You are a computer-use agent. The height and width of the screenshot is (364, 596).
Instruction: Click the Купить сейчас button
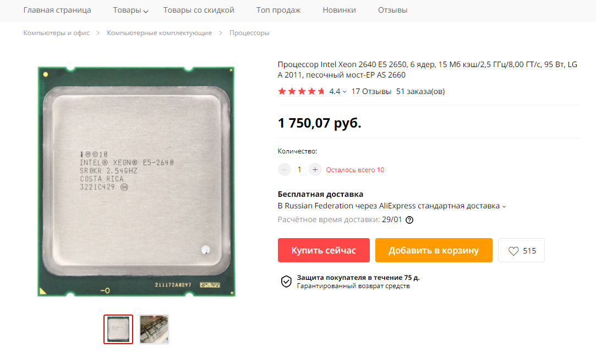(324, 250)
